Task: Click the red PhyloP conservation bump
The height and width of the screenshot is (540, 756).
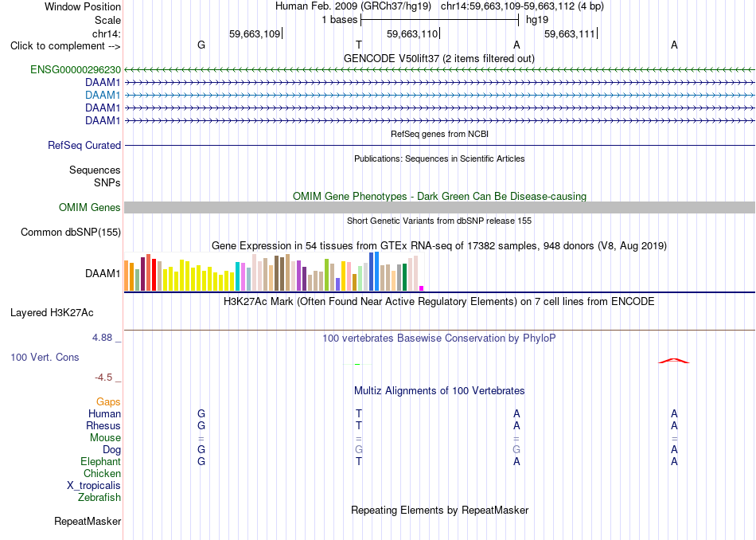Action: click(674, 361)
